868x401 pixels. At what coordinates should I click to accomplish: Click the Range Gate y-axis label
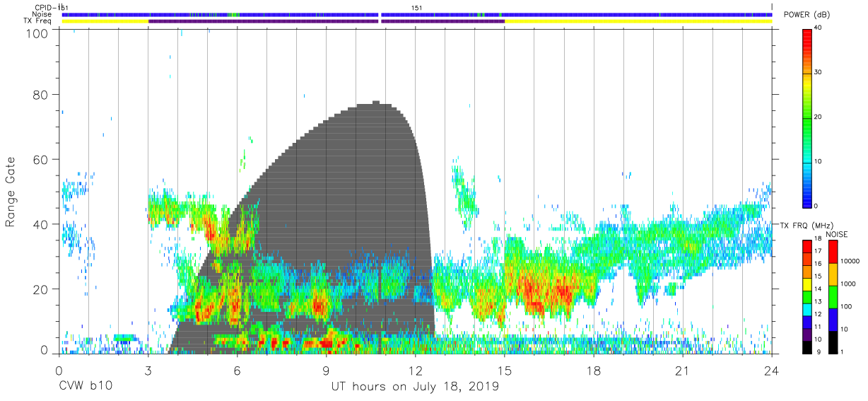(11, 192)
